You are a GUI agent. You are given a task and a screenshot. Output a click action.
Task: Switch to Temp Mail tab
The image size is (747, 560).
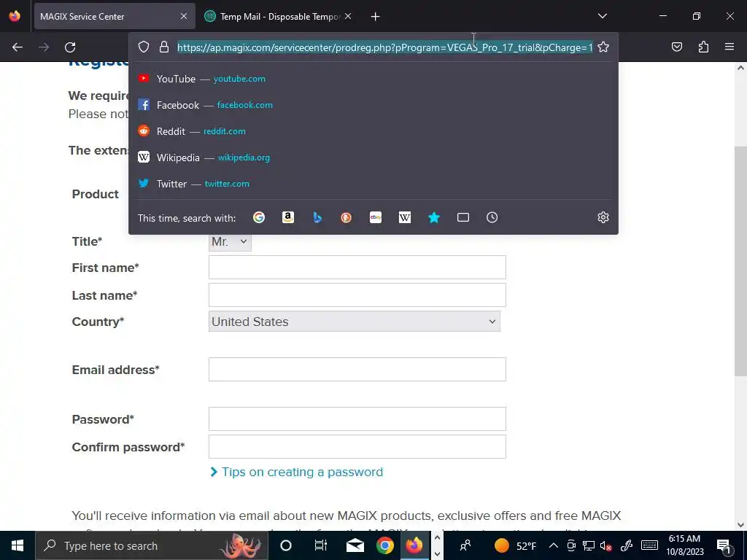tap(278, 16)
